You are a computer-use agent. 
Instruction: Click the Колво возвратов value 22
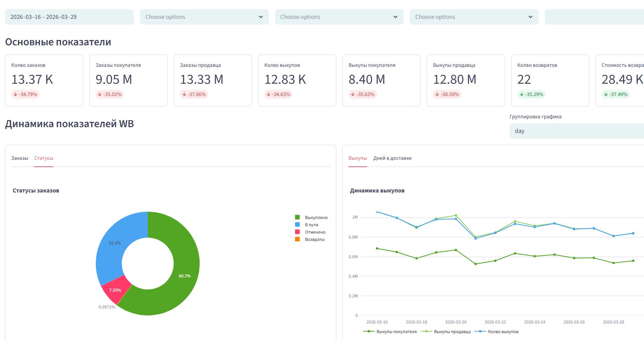pyautogui.click(x=524, y=80)
